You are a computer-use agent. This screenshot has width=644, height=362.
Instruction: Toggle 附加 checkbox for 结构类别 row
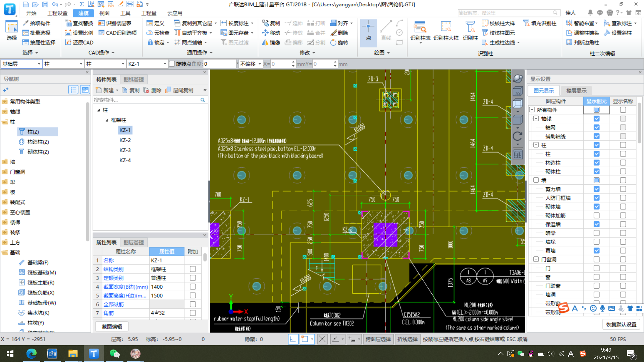(193, 269)
